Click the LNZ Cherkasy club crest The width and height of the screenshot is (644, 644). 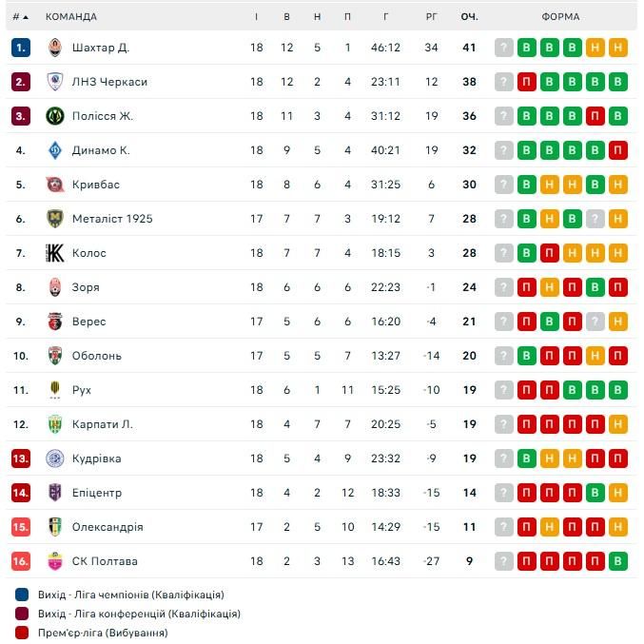(x=55, y=82)
